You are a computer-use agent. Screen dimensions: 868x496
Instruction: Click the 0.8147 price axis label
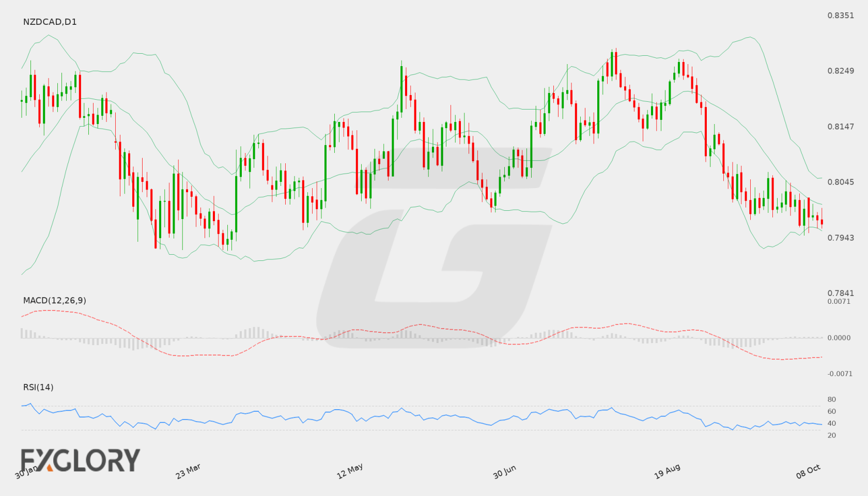[x=841, y=127]
